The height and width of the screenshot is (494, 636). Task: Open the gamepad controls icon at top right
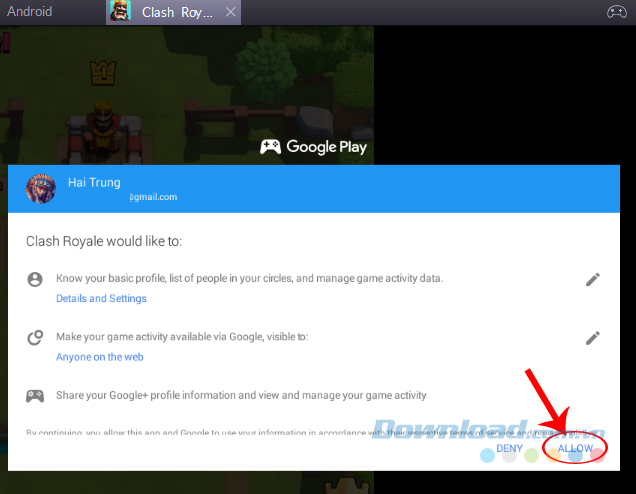pos(617,11)
